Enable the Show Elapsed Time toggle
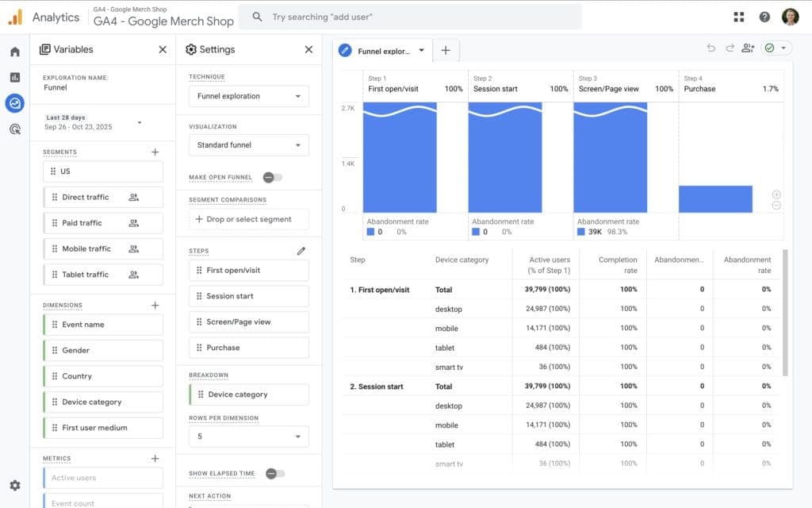 tap(274, 473)
